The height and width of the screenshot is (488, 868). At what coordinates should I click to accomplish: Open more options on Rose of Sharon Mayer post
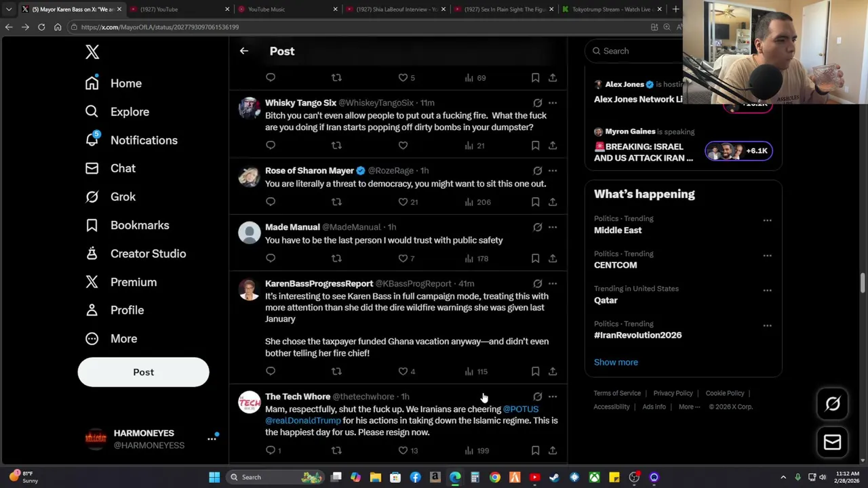pos(553,171)
